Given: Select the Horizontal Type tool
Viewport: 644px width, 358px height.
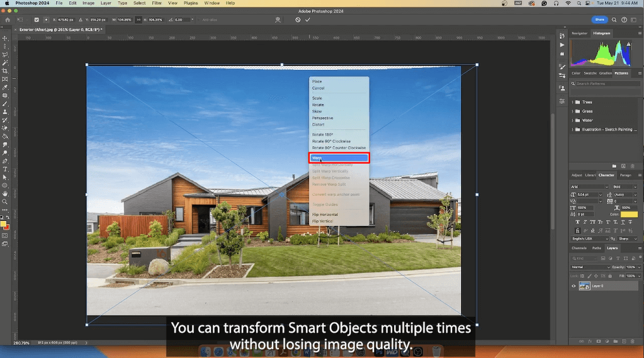Looking at the screenshot, I should coord(5,169).
